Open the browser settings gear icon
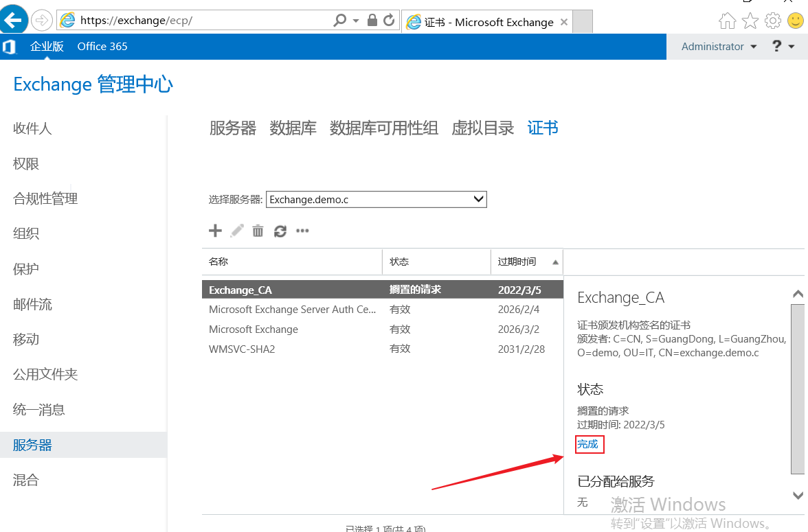Screen dimensions: 808x532 coord(773,21)
